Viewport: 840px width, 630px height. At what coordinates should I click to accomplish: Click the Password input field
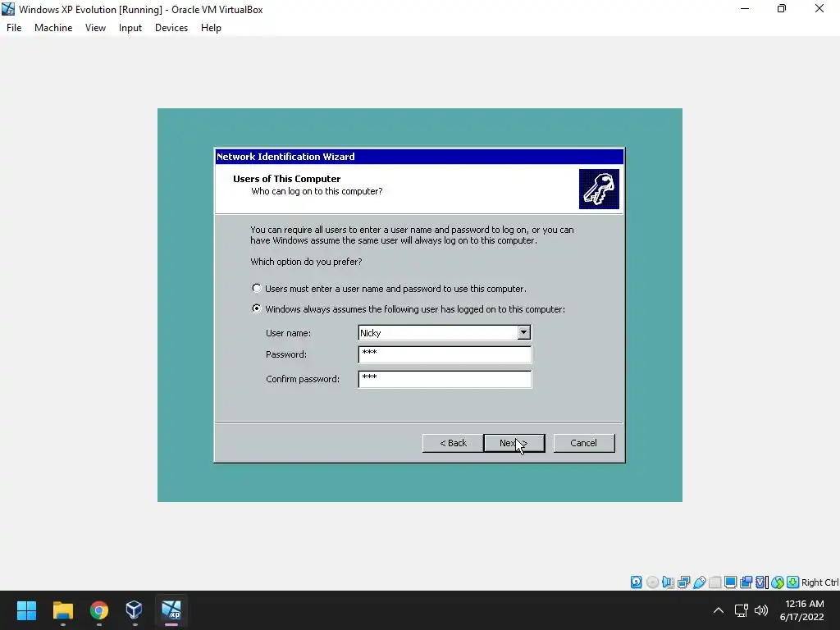pos(445,354)
